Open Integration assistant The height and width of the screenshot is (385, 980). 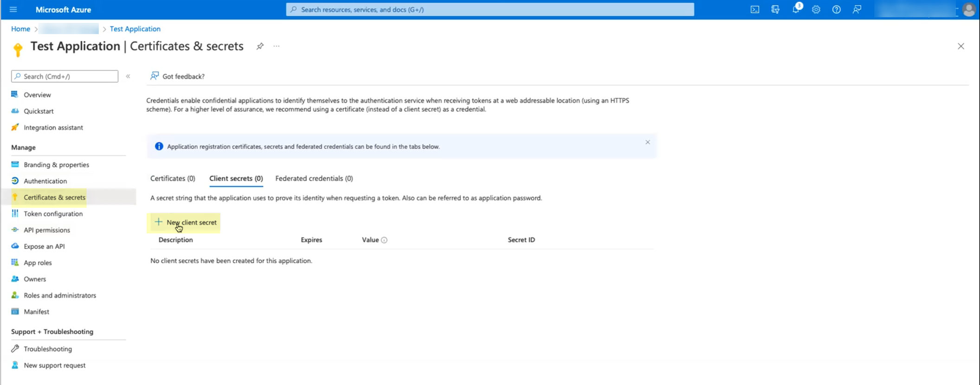pyautogui.click(x=53, y=128)
